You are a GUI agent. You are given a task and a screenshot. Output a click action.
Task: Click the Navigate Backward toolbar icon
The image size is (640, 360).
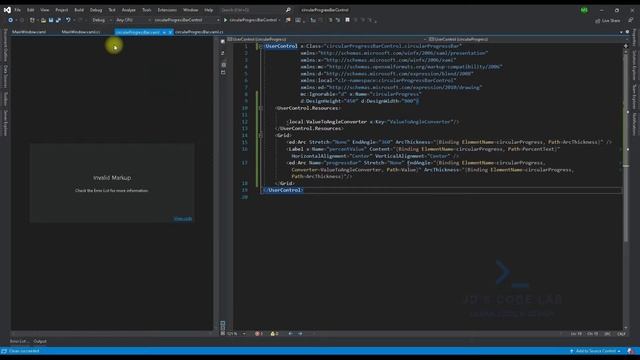(x=11, y=20)
